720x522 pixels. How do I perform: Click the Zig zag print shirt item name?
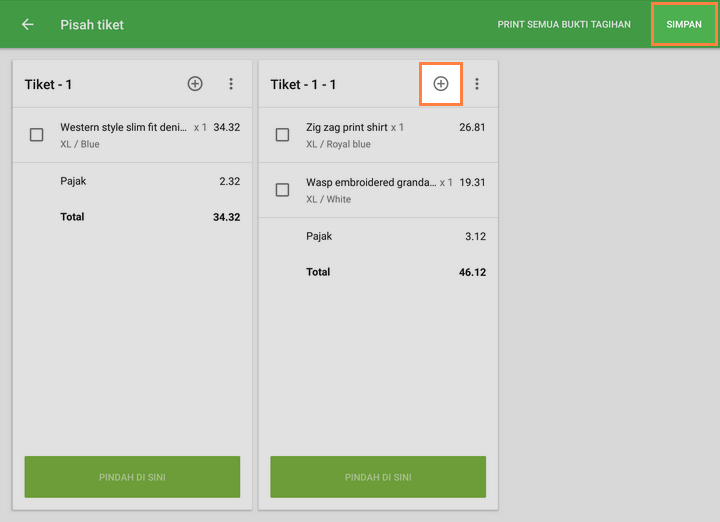point(346,127)
